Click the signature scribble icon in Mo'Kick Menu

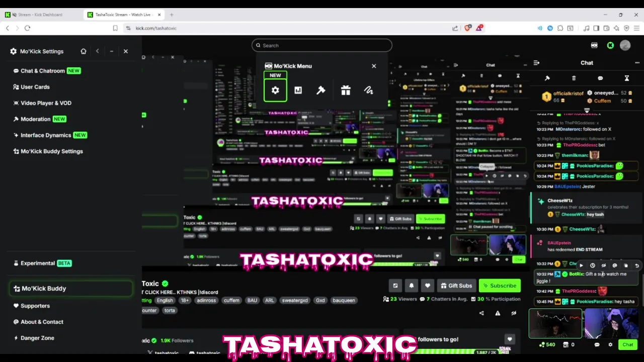[x=369, y=90]
